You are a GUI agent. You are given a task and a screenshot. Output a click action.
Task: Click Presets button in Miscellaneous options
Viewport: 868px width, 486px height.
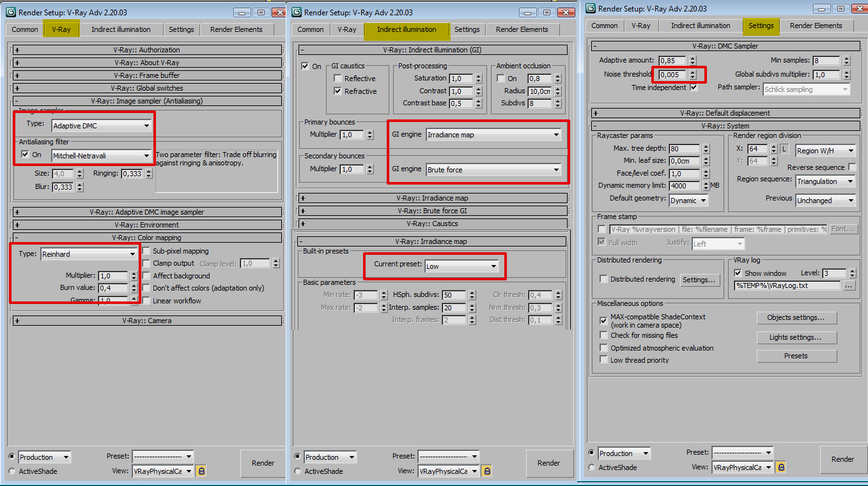click(796, 356)
